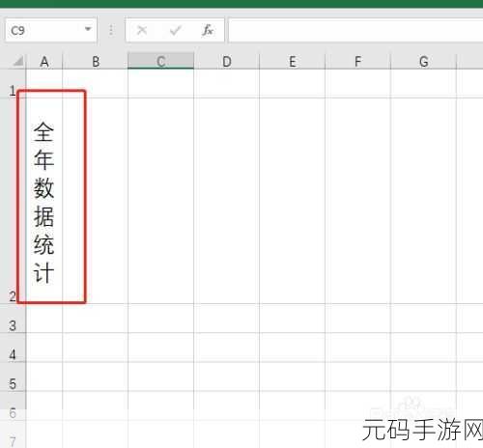Select row 1 header
The height and width of the screenshot is (448, 483).
tap(13, 84)
